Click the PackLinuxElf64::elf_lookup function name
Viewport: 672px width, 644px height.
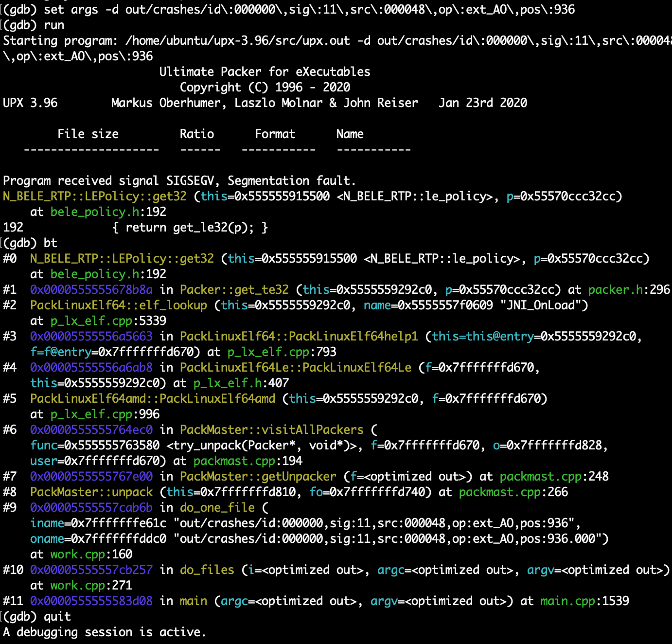(x=118, y=305)
